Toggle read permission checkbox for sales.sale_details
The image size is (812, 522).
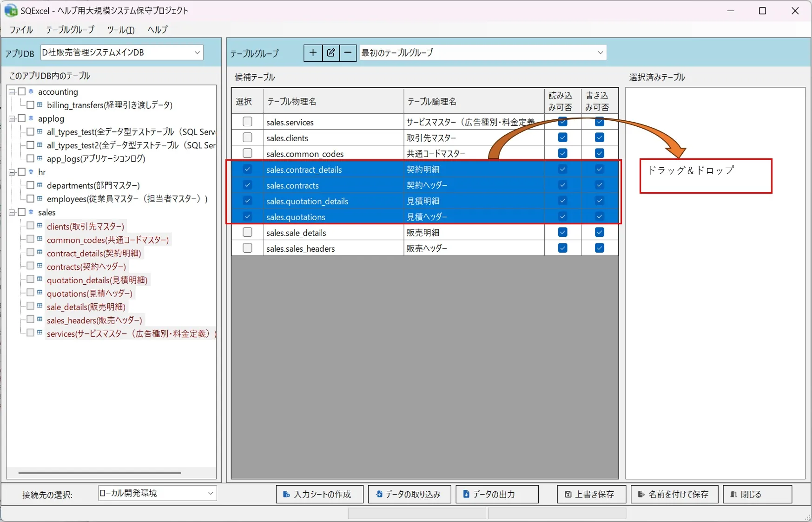pyautogui.click(x=562, y=232)
